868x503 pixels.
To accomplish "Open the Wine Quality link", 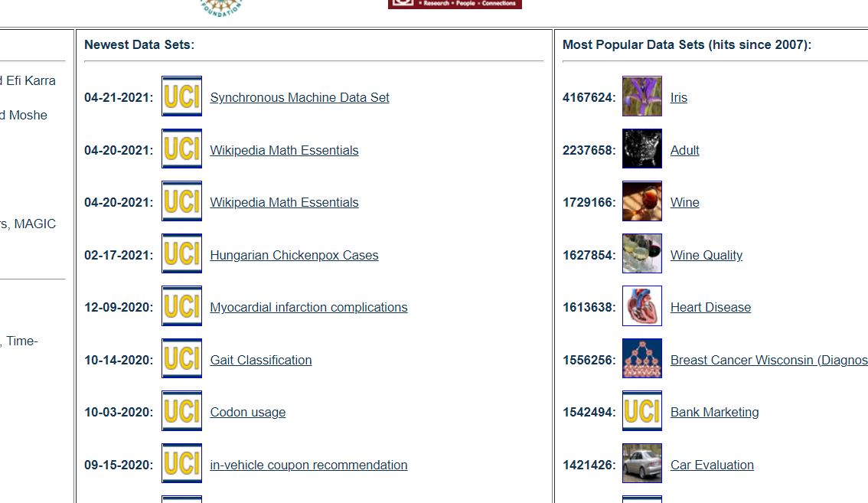I will click(x=706, y=256).
